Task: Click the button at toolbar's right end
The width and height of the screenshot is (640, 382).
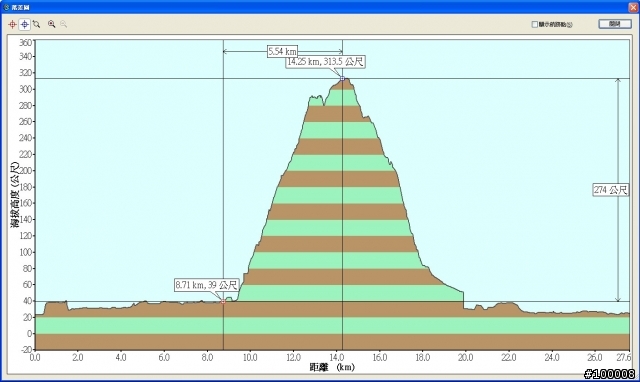Action: point(615,24)
